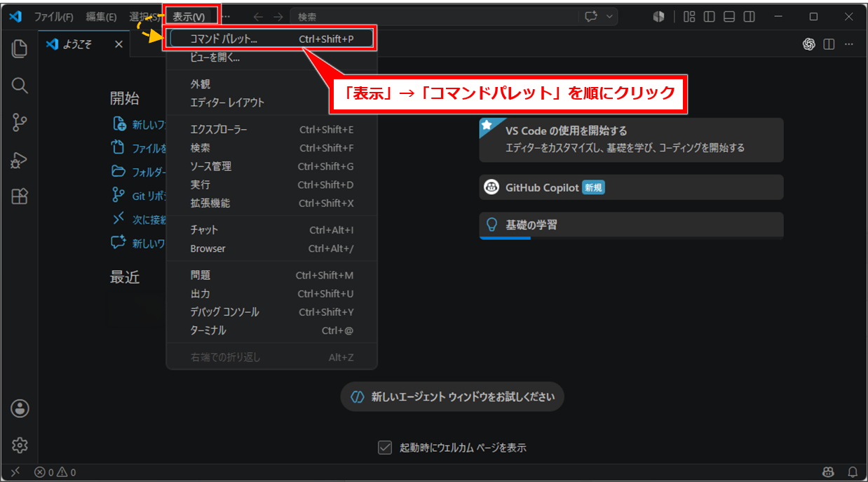Image resolution: width=868 pixels, height=482 pixels.
Task: Toggle the 起動時にウェルカム ページを表示 checkbox
Action: click(x=384, y=447)
